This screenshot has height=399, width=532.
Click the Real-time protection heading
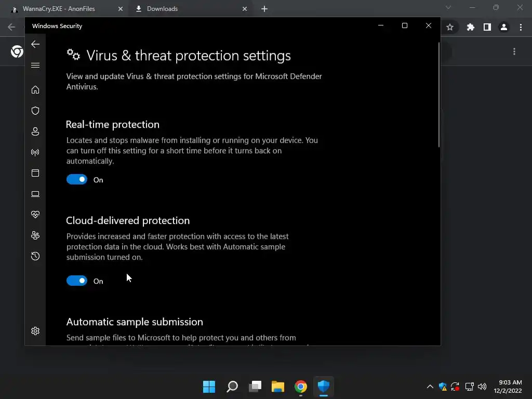[113, 125]
